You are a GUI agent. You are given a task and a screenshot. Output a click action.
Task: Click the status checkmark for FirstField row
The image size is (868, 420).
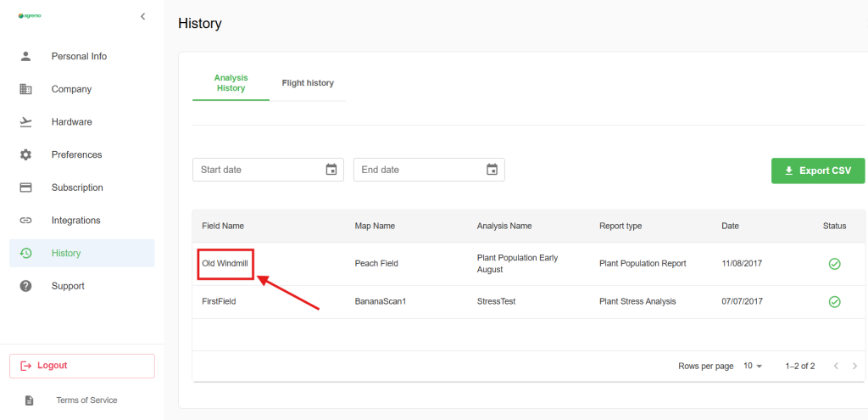834,302
